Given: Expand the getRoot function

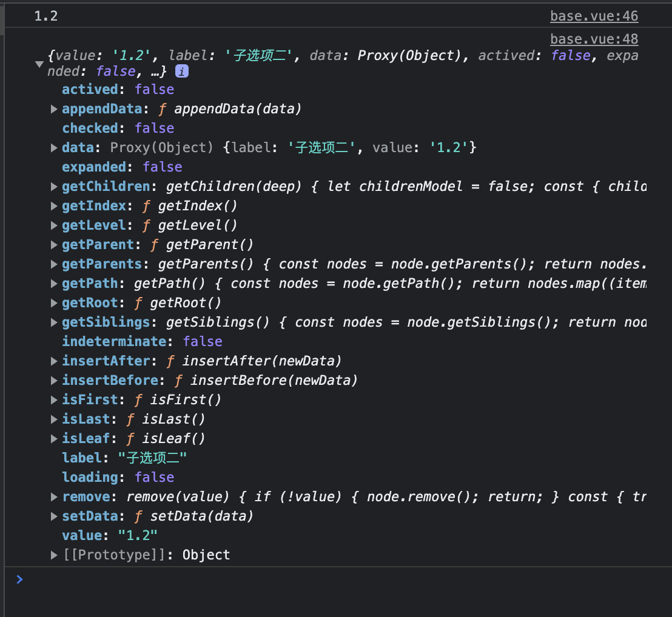Looking at the screenshot, I should [x=53, y=302].
